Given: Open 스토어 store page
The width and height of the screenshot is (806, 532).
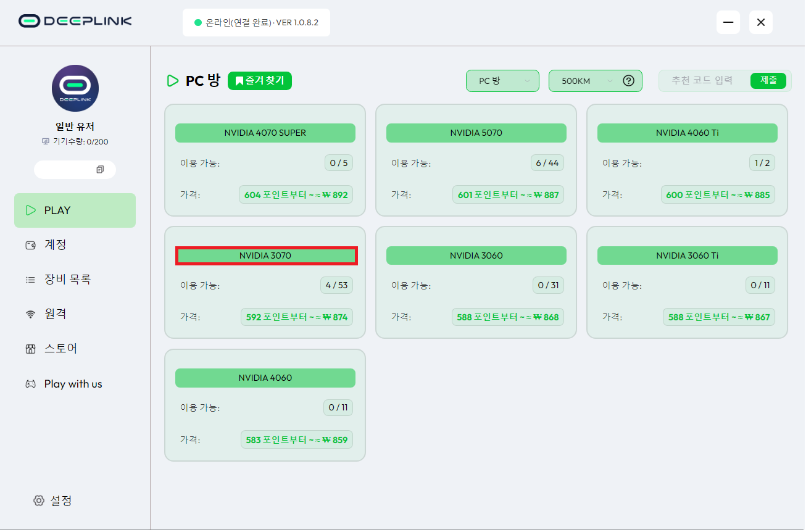Looking at the screenshot, I should [60, 349].
